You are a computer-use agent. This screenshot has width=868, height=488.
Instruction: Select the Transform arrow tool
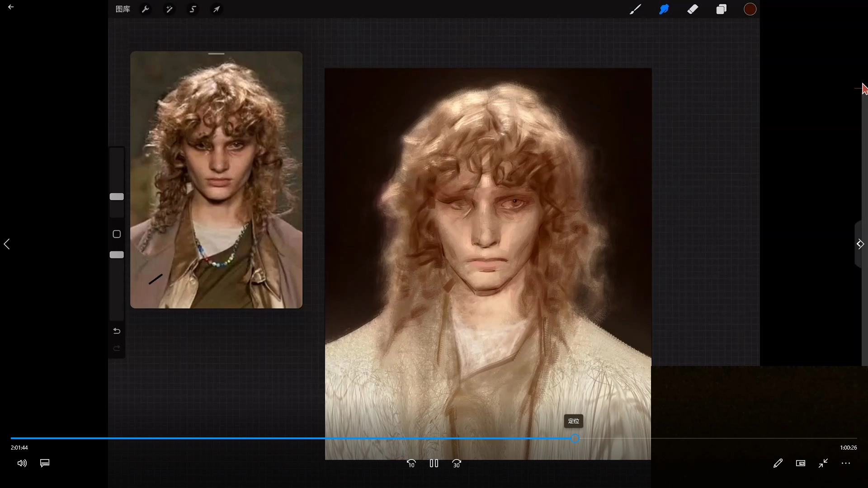pos(217,9)
